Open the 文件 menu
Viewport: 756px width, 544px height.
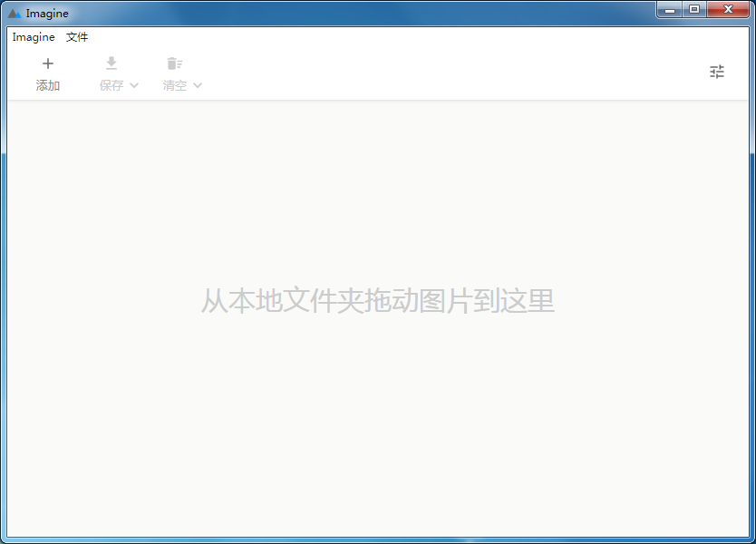pos(77,37)
